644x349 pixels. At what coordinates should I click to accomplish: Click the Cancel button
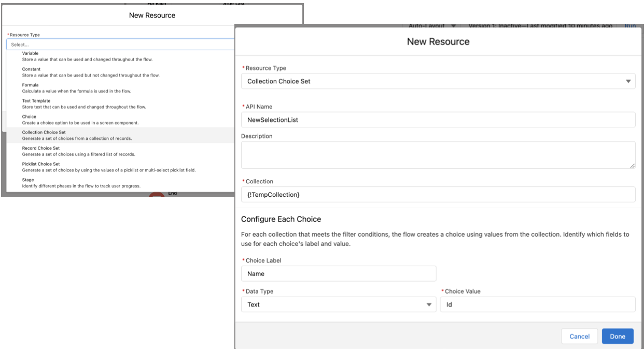(581, 336)
